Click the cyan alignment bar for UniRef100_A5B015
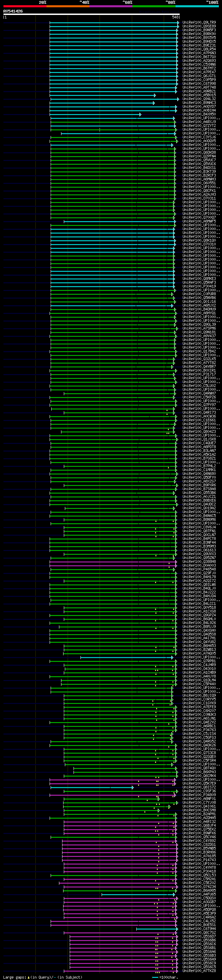The height and width of the screenshot is (980, 222). 103,95
